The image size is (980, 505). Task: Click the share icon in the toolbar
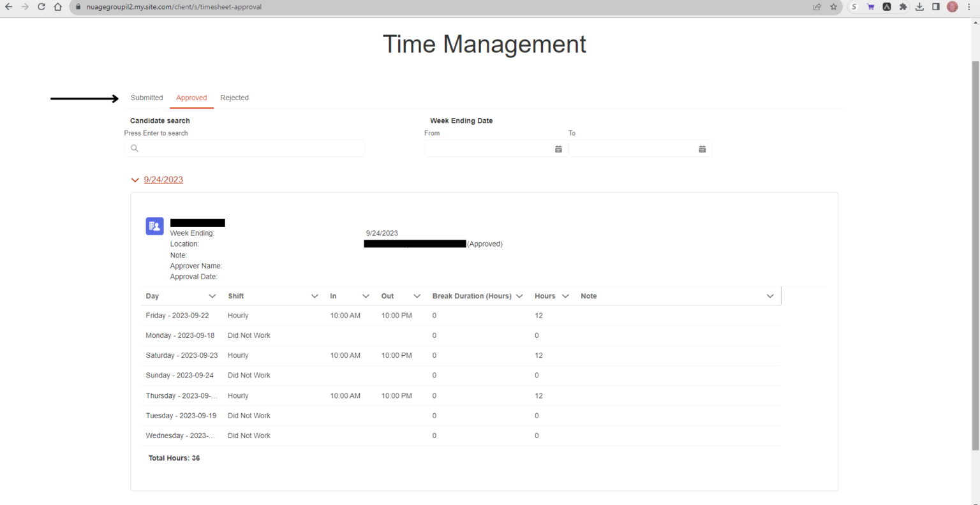point(817,6)
